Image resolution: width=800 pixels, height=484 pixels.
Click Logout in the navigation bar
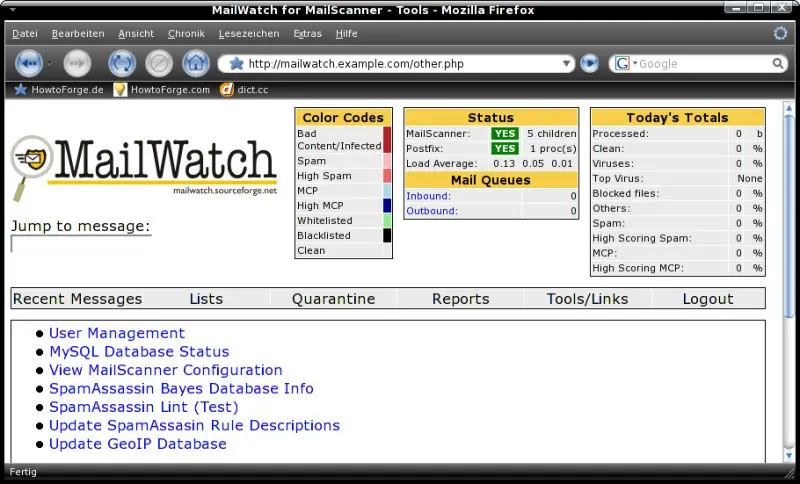[x=708, y=299]
